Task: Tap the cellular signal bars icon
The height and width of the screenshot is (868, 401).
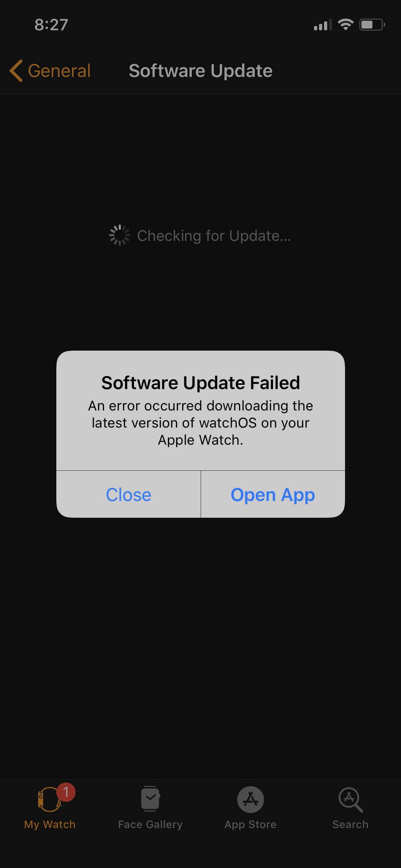Action: point(323,25)
